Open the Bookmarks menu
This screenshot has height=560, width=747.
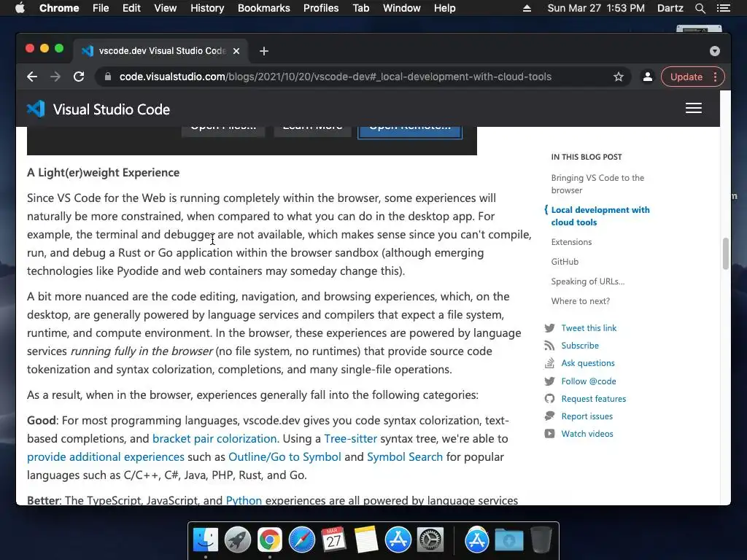coord(264,8)
